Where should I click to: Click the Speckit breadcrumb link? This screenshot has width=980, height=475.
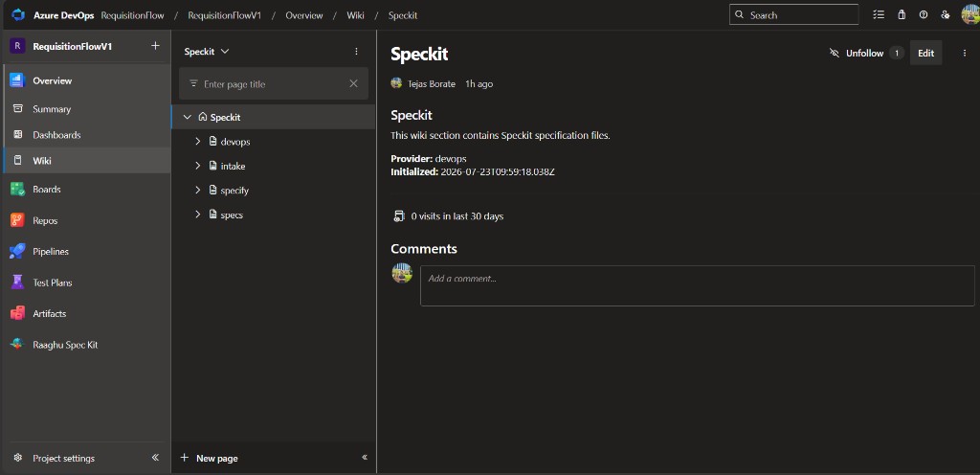[403, 15]
